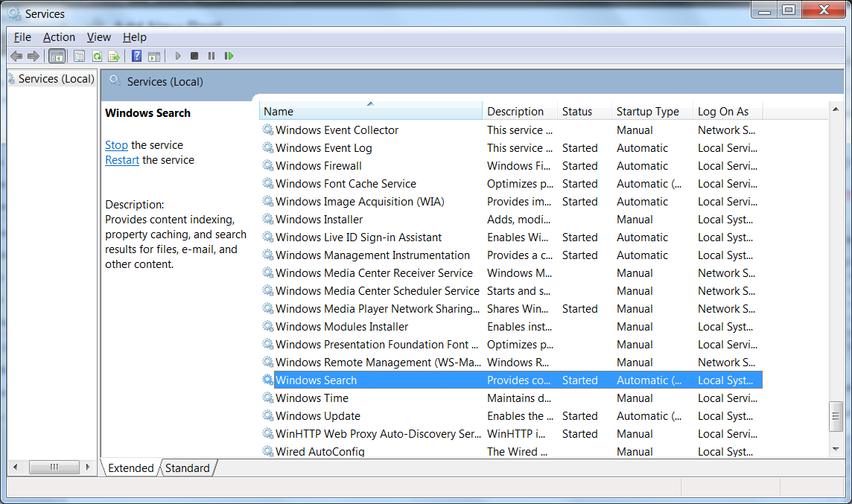The image size is (852, 504).
Task: Click the vertical scrollbar up arrow
Action: (836, 109)
